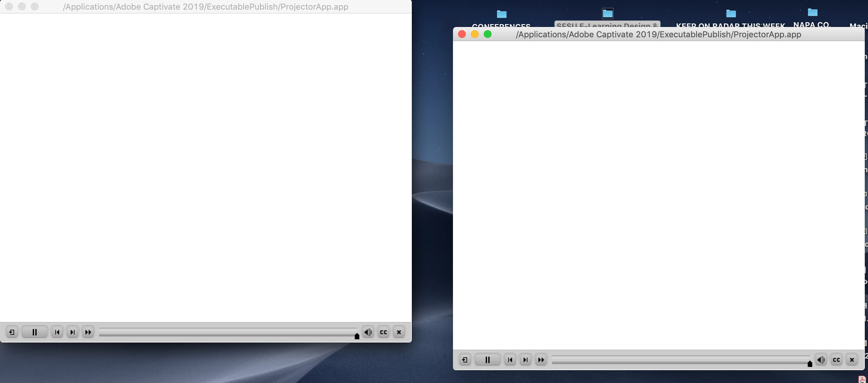
Task: Select the CONFERENCES desktop folder
Action: click(501, 14)
